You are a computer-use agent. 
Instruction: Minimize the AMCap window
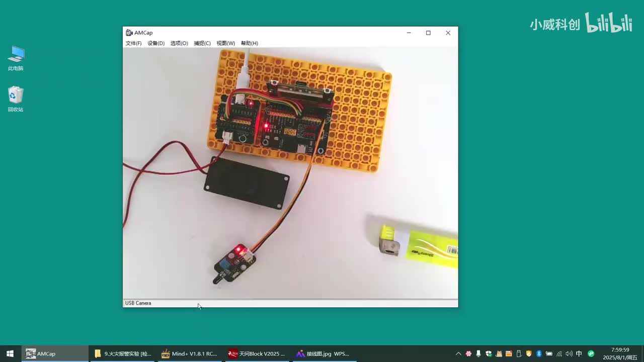[x=409, y=33]
